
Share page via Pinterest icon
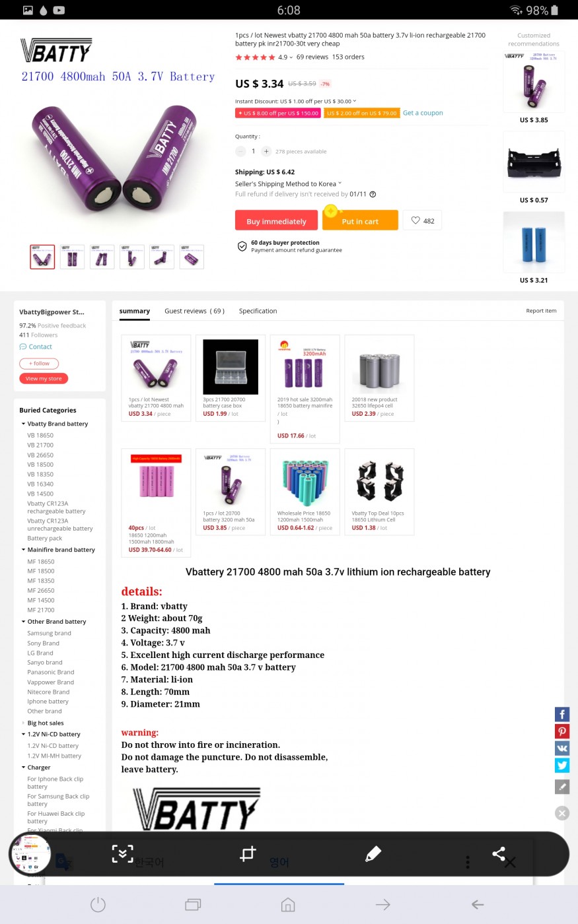click(x=561, y=731)
